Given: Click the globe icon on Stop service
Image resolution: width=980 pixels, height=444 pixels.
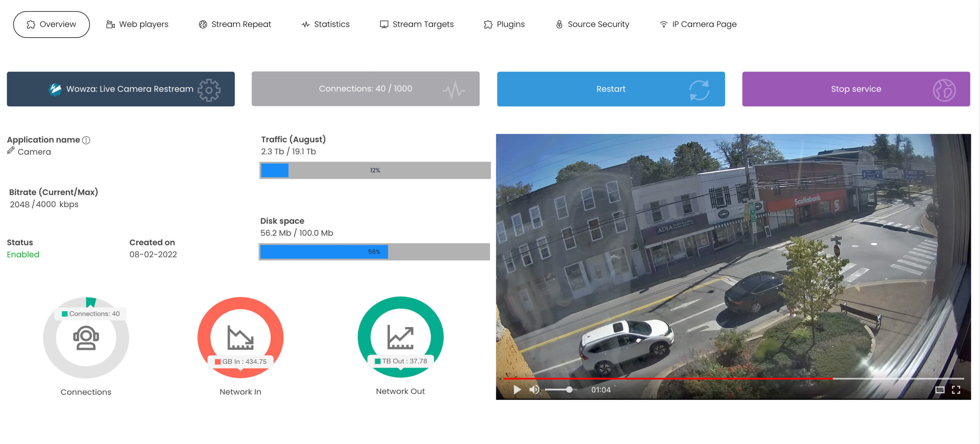Looking at the screenshot, I should tap(944, 90).
